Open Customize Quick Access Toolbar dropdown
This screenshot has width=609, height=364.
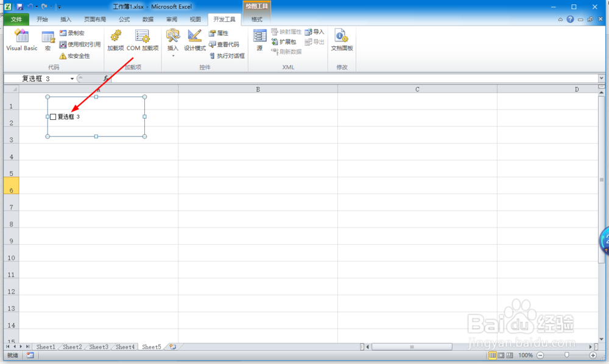tap(58, 7)
